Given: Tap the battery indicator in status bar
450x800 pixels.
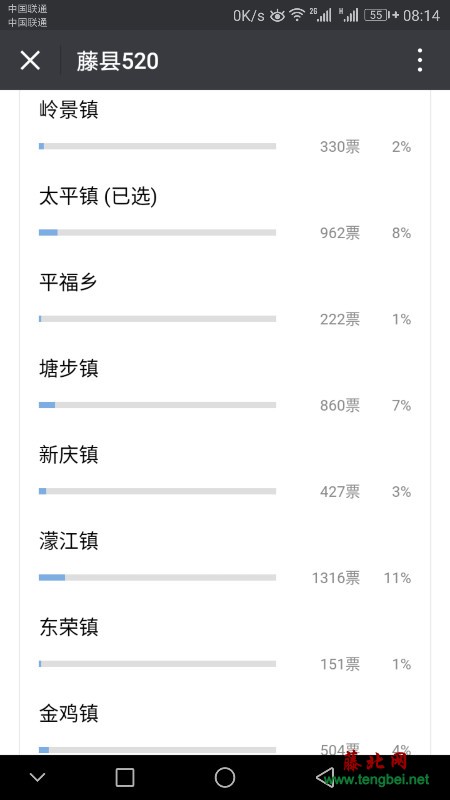Looking at the screenshot, I should point(378,15).
